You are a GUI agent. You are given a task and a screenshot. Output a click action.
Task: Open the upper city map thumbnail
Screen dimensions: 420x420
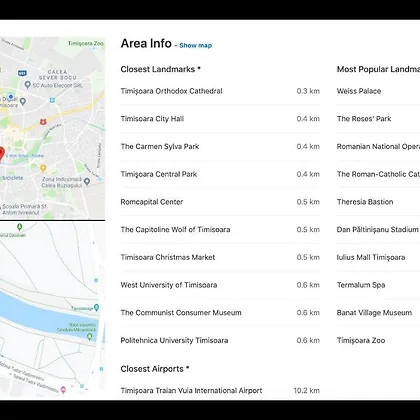(x=52, y=128)
